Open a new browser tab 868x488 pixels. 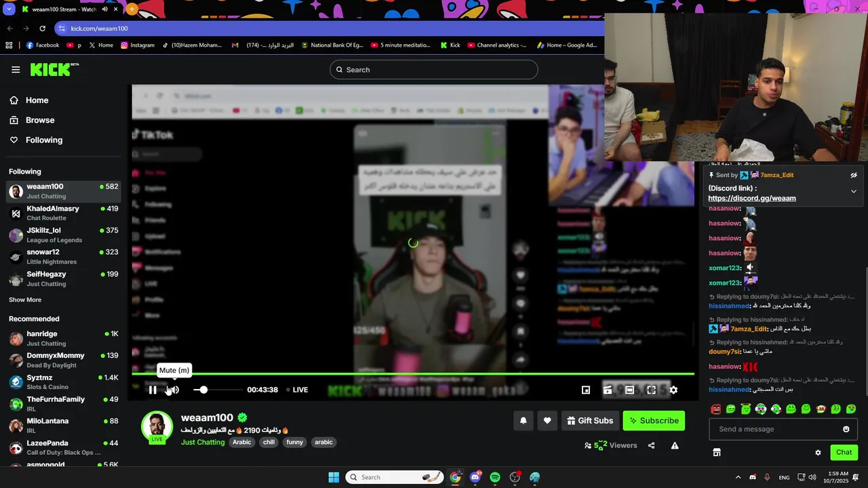132,9
